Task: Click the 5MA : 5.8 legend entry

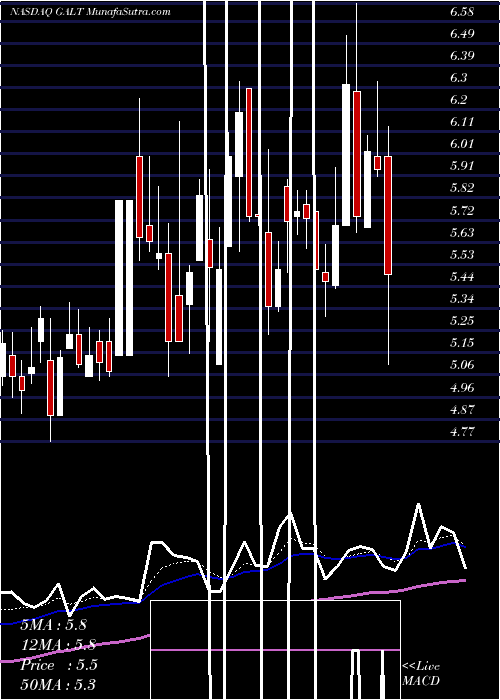Action: click(x=54, y=624)
